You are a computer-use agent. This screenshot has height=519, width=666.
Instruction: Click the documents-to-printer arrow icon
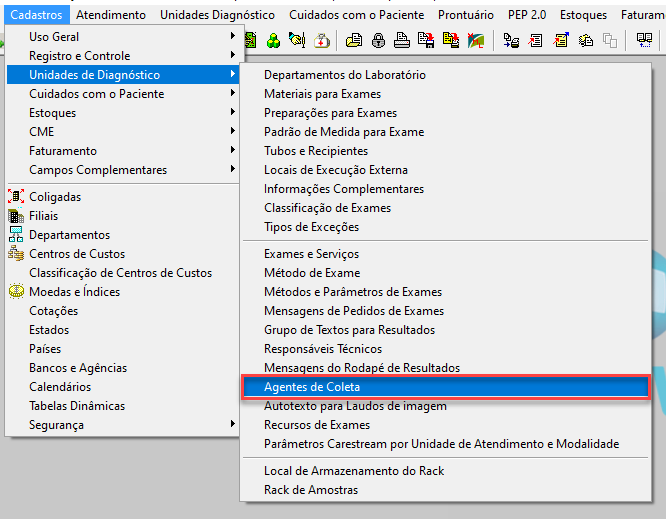coord(511,41)
